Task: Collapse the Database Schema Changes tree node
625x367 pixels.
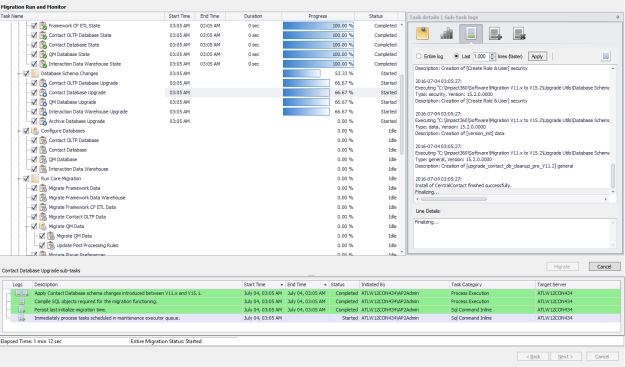Action: [19, 74]
